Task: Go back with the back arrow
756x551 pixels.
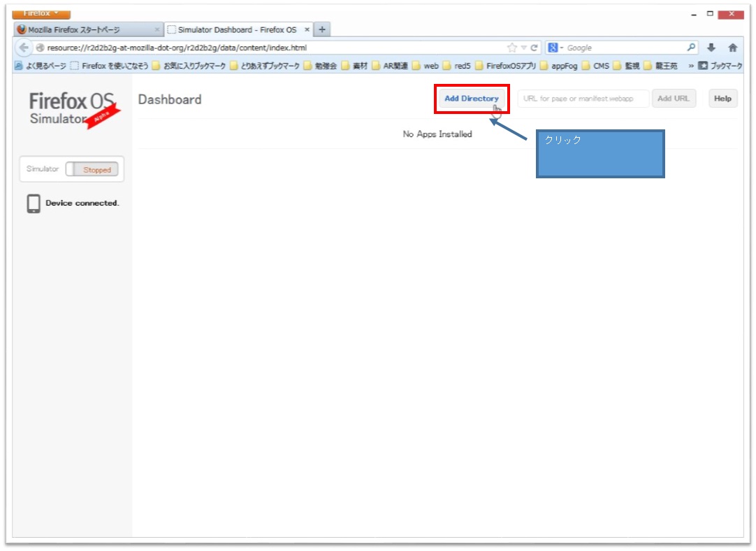Action: tap(23, 48)
